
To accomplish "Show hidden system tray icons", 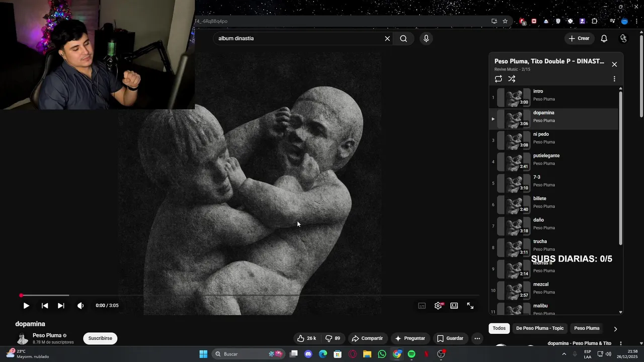I will point(563,354).
